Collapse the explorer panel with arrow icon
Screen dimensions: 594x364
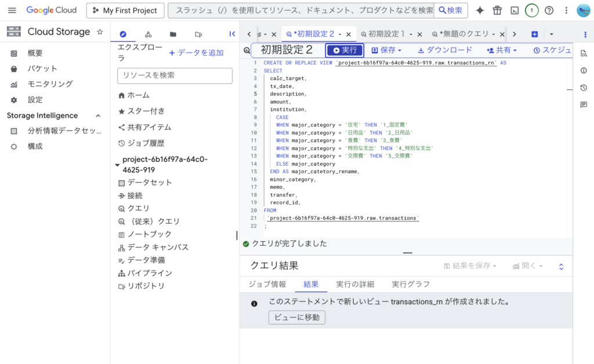click(232, 34)
